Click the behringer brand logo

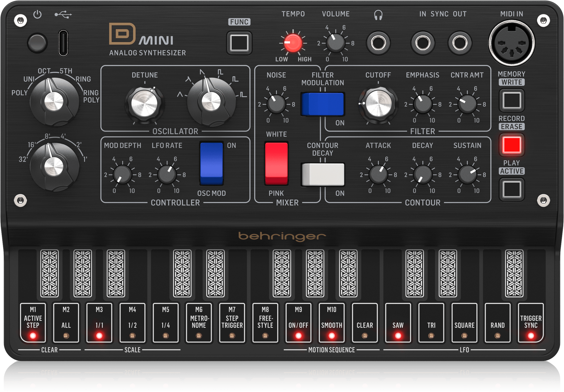pyautogui.click(x=282, y=236)
